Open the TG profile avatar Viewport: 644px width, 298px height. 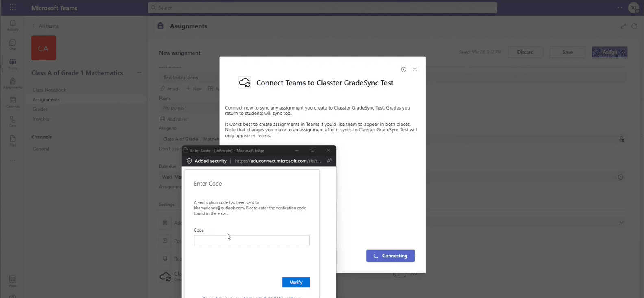(633, 8)
